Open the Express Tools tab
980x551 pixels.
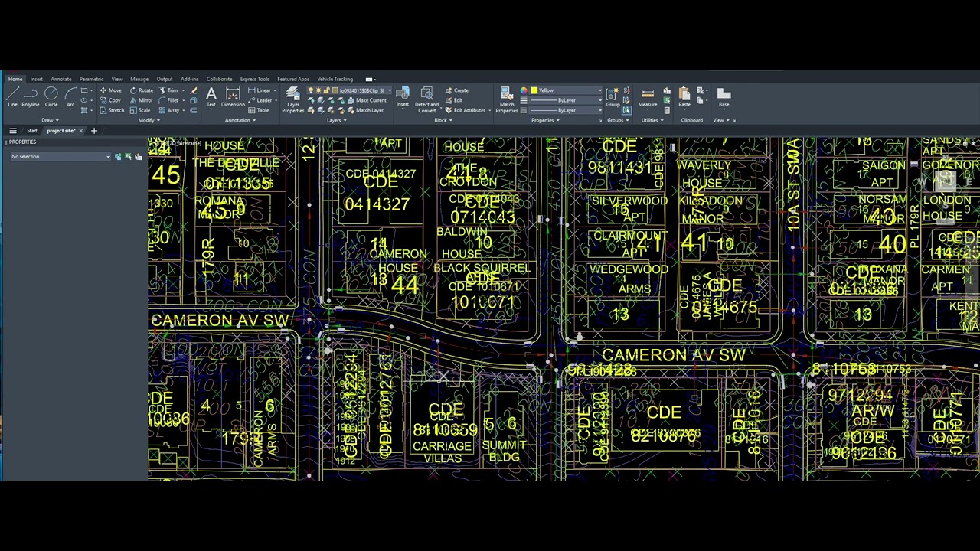coord(254,79)
